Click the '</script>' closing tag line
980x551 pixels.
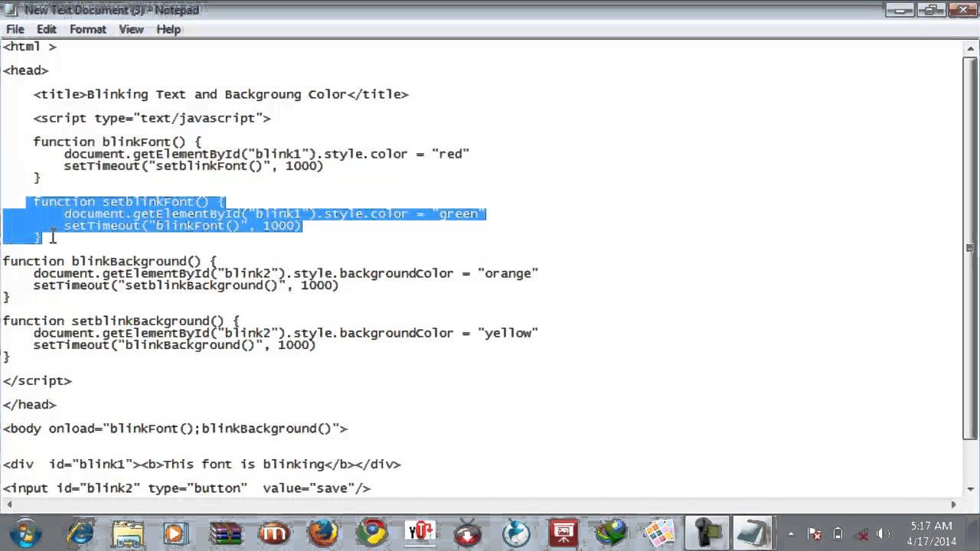pos(38,380)
